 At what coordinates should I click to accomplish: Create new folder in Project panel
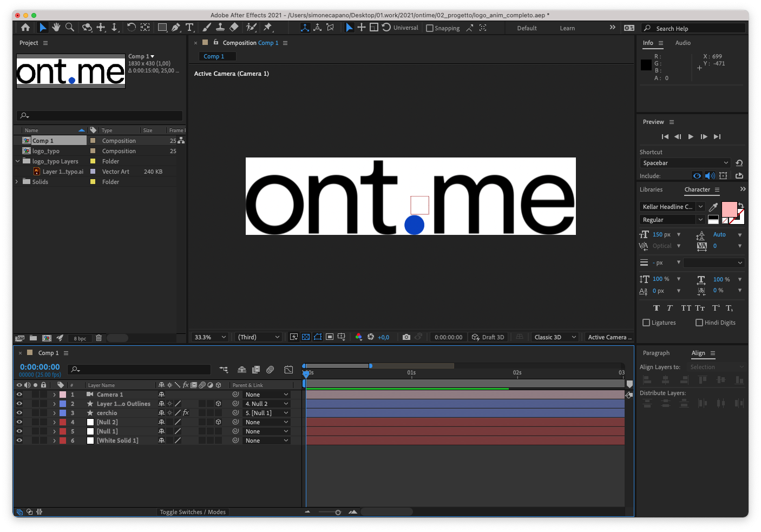tap(33, 338)
